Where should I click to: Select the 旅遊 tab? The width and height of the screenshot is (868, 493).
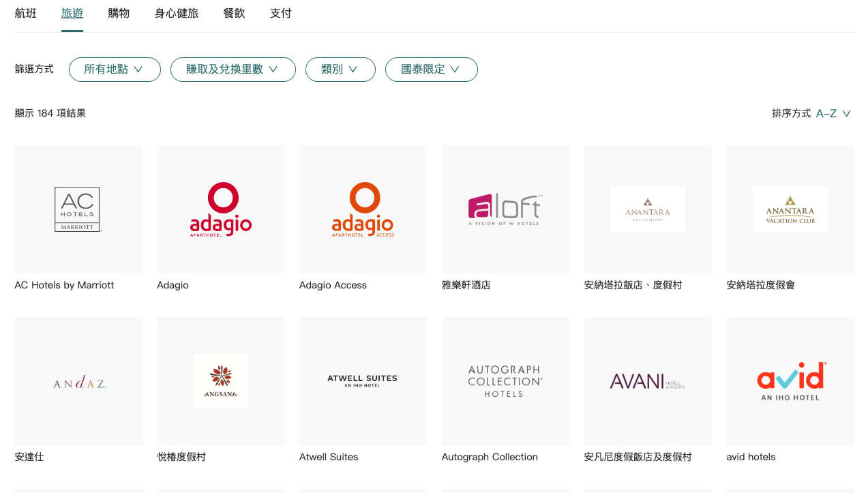pos(72,13)
